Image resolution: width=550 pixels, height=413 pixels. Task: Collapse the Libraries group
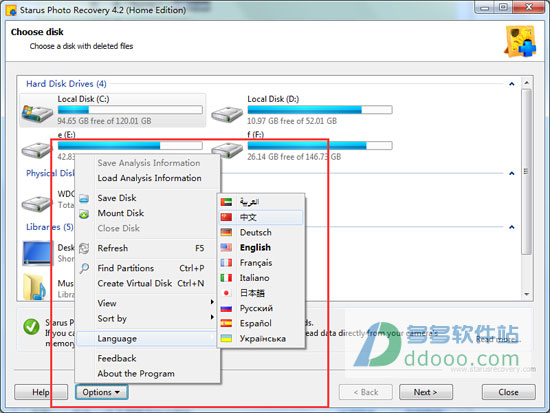tap(512, 227)
